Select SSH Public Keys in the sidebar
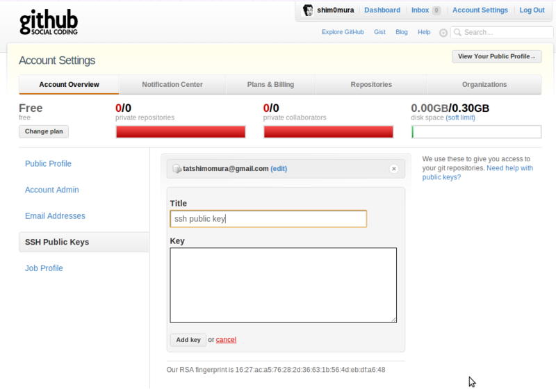Viewport: 556px width, 392px height. [84, 242]
